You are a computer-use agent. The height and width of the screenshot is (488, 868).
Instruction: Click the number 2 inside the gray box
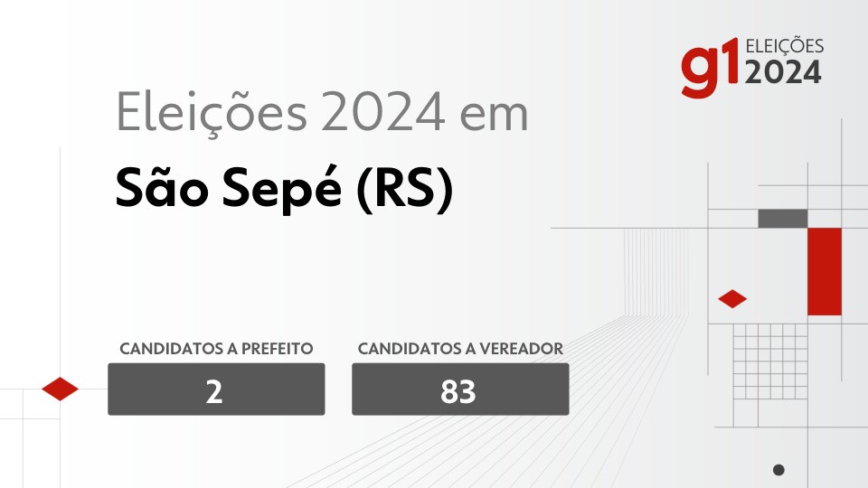pyautogui.click(x=214, y=390)
